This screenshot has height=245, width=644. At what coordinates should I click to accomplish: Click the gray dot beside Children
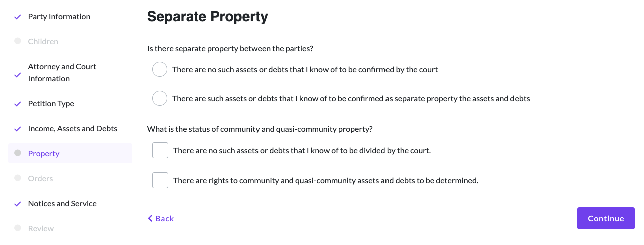tap(18, 41)
